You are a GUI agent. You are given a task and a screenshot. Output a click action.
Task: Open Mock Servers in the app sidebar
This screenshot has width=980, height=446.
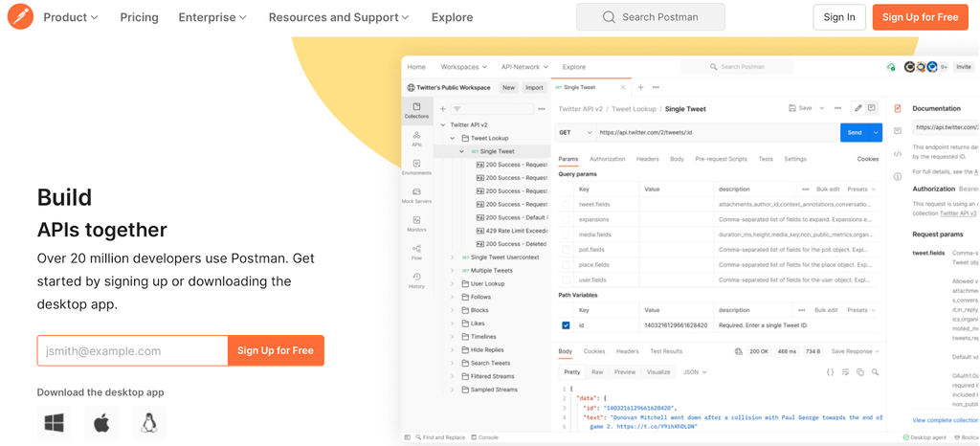point(416,195)
